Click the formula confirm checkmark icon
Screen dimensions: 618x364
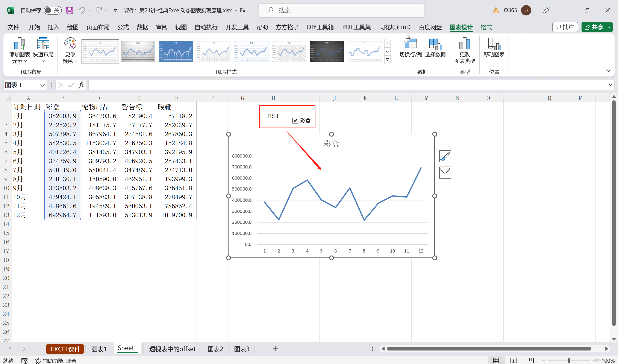pos(71,85)
